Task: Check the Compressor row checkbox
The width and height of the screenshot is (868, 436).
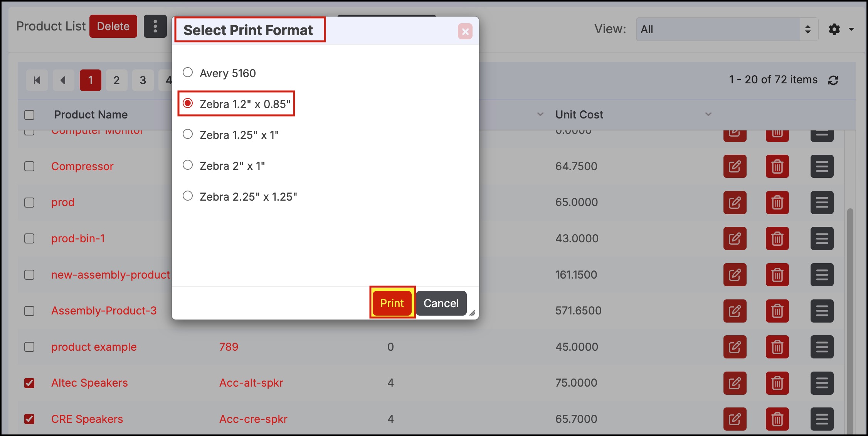Action: click(29, 166)
